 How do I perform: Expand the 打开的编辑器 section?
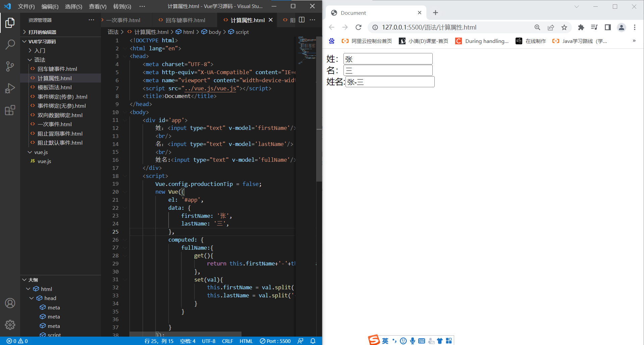click(42, 32)
